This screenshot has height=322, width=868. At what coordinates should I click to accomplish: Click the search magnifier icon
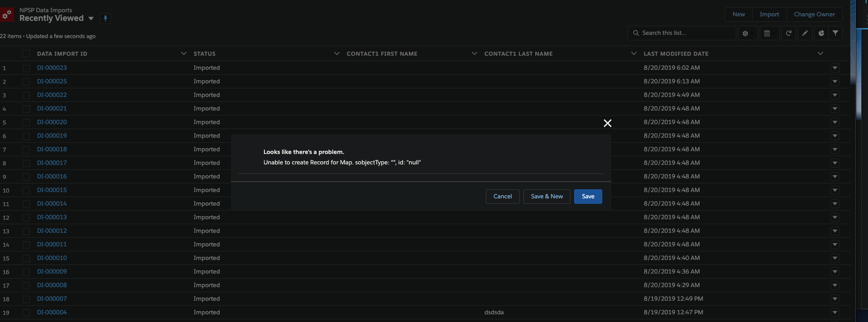(636, 33)
